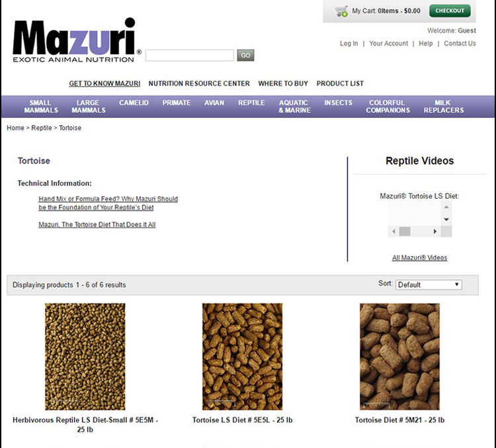Go to Reptile breadcrumb link
The image size is (496, 448).
(42, 128)
